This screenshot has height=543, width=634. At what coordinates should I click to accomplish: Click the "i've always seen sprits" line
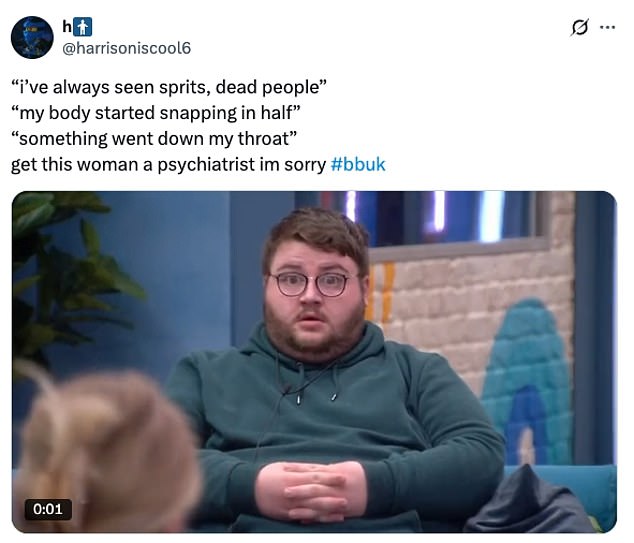point(169,87)
